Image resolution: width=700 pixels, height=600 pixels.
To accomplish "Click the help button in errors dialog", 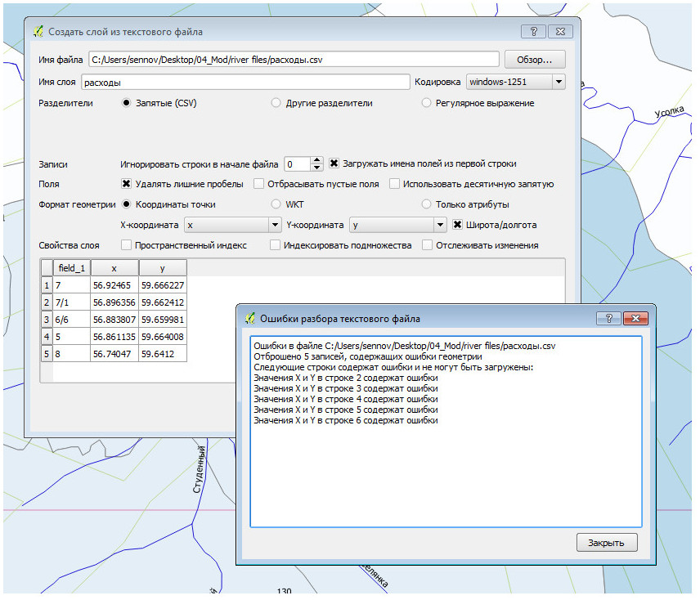I will click(x=608, y=318).
